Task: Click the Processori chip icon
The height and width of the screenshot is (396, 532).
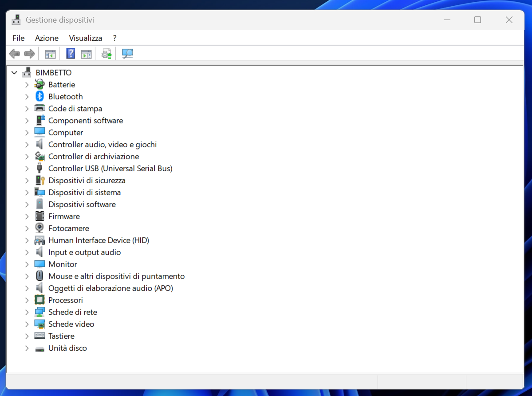Action: [x=39, y=300]
